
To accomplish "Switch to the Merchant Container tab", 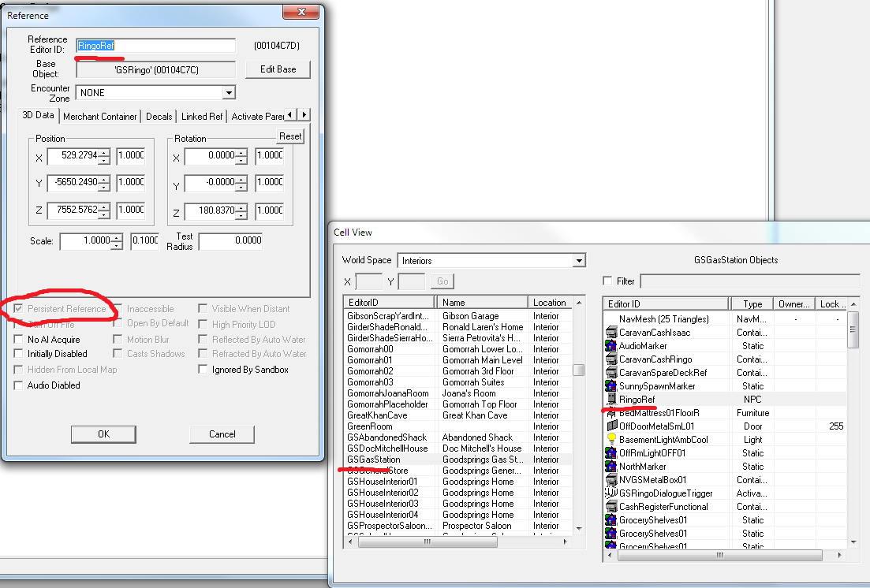I will [x=100, y=116].
